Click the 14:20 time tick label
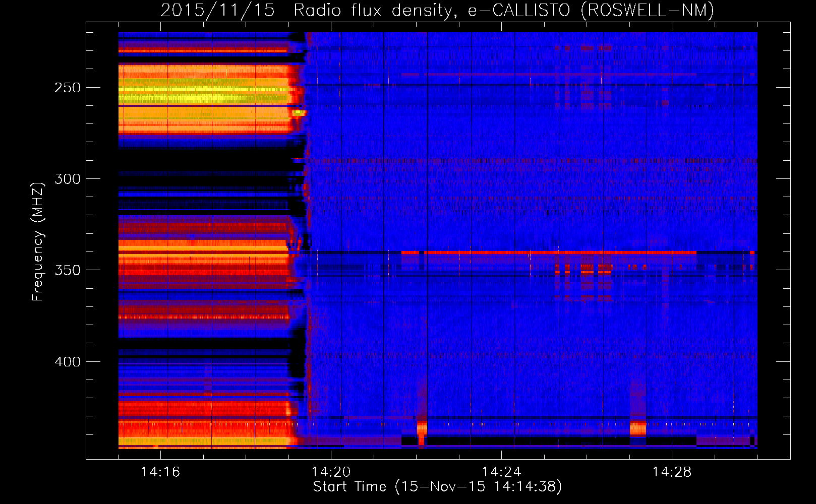The image size is (816, 504). (331, 472)
